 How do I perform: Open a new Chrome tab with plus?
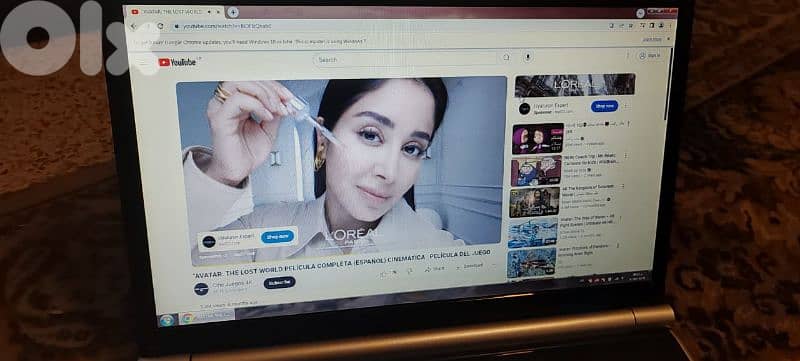233,12
